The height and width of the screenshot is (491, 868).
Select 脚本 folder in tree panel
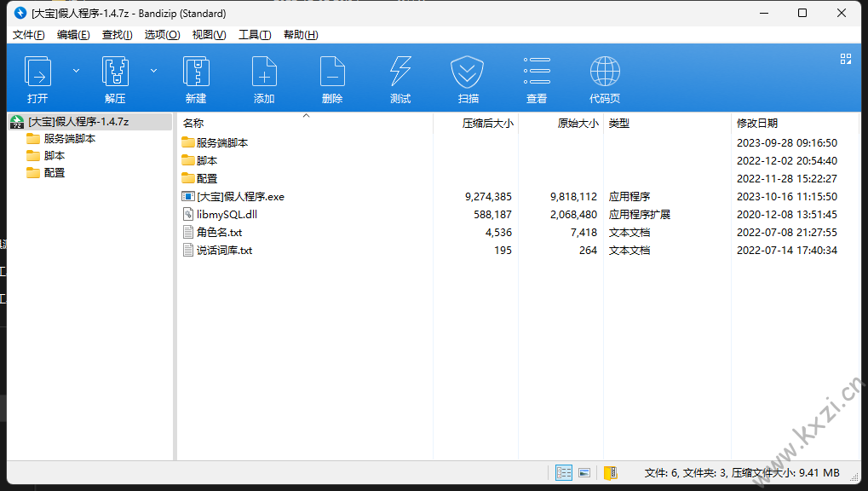[x=55, y=156]
